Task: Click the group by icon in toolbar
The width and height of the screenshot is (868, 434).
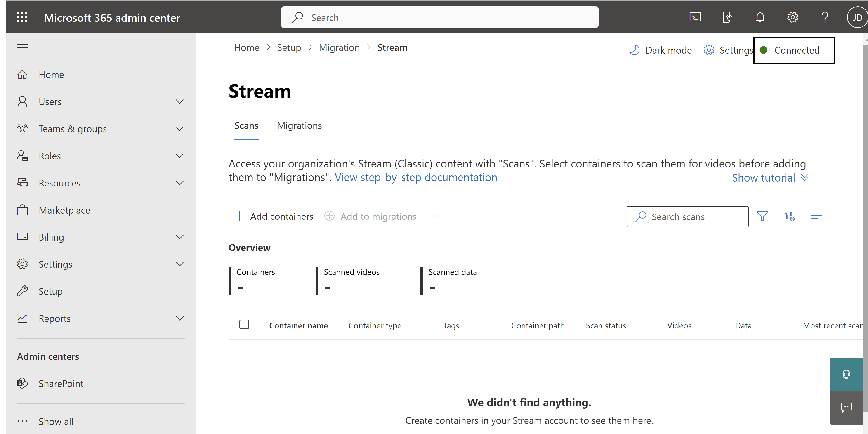Action: 816,216
